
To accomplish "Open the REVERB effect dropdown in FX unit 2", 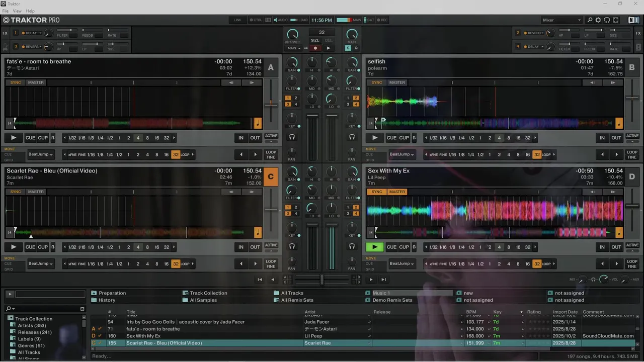I will coord(533,33).
